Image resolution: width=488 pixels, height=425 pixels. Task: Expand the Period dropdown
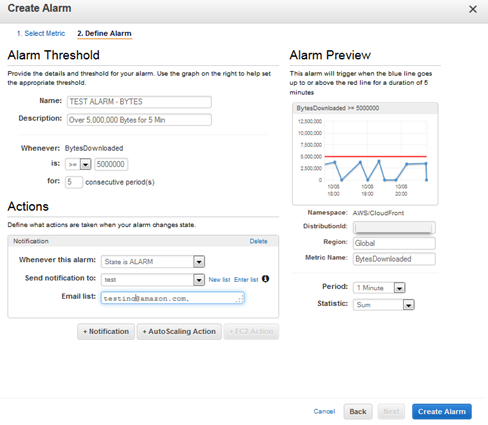[x=379, y=288]
